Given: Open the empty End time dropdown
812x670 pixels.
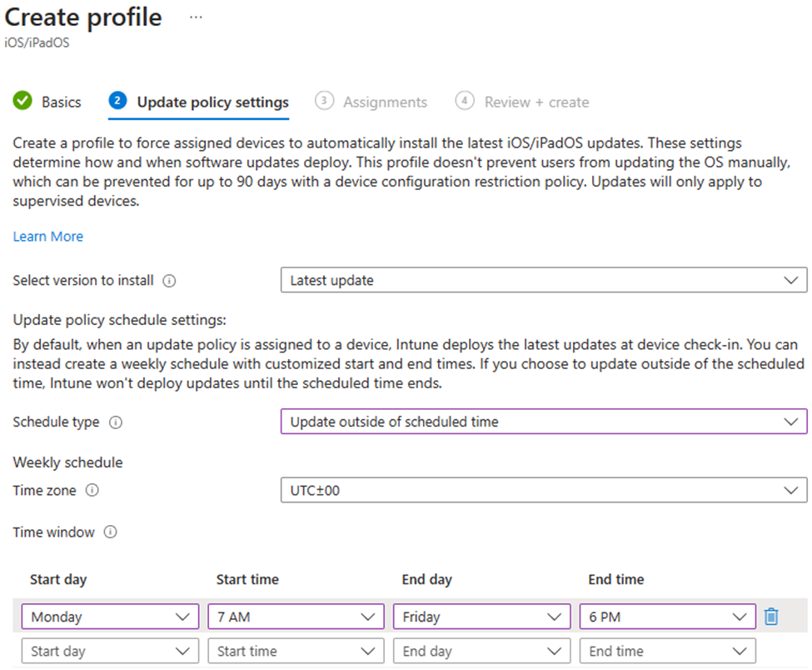Looking at the screenshot, I should pyautogui.click(x=667, y=652).
